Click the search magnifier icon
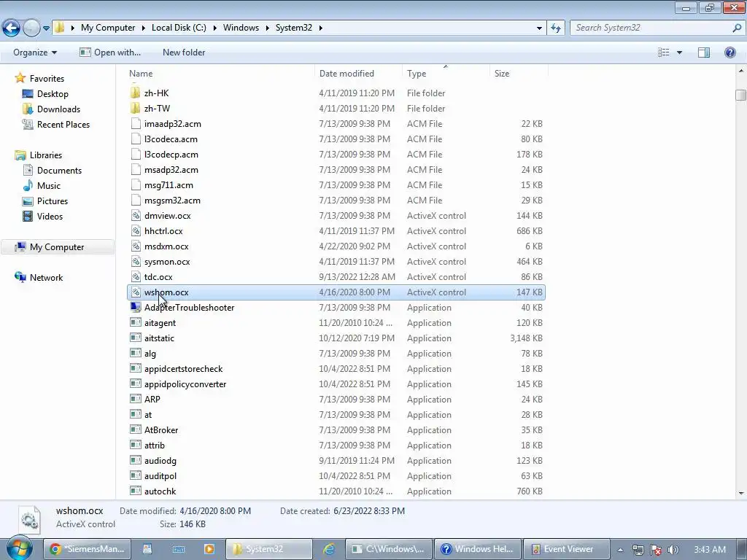The height and width of the screenshot is (560, 747). point(737,28)
